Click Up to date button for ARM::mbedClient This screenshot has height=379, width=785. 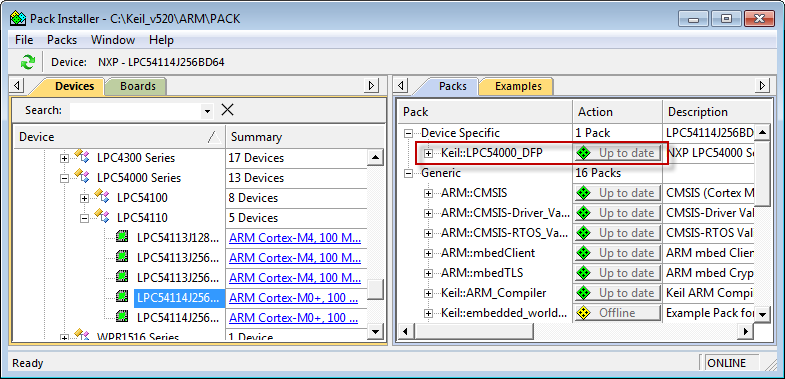[617, 253]
